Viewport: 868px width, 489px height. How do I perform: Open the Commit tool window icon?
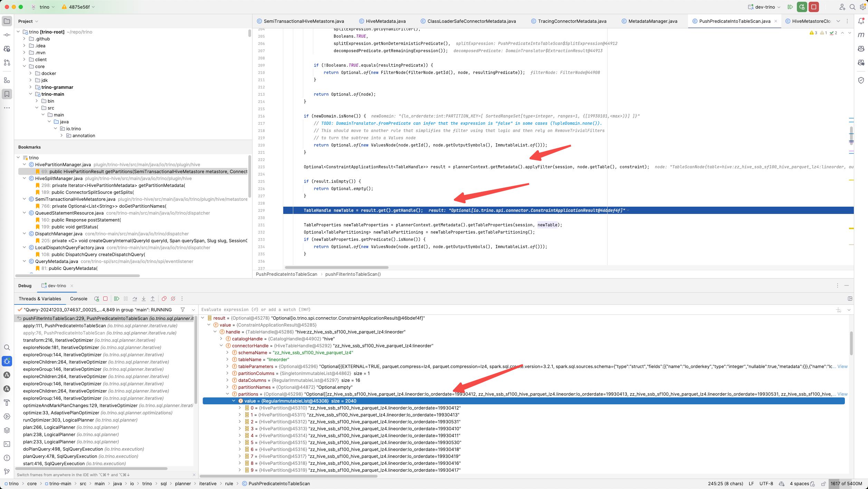click(7, 35)
